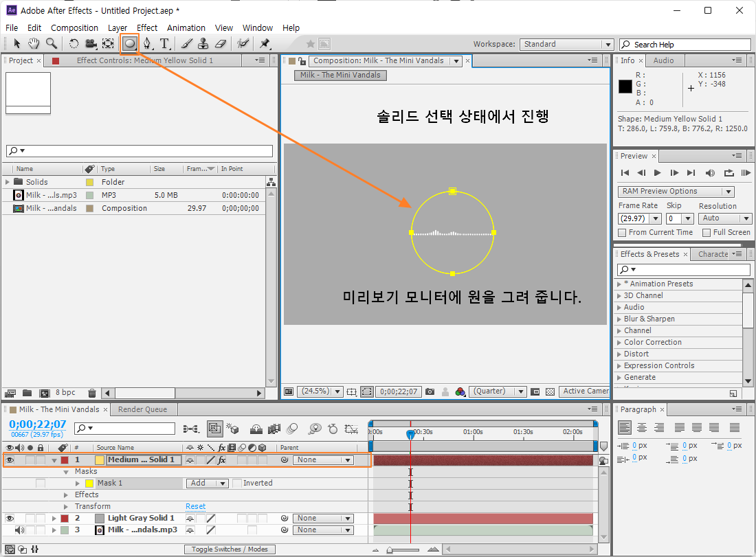Image resolution: width=756 pixels, height=557 pixels.
Task: Select the Unified Camera tool
Action: (x=91, y=44)
